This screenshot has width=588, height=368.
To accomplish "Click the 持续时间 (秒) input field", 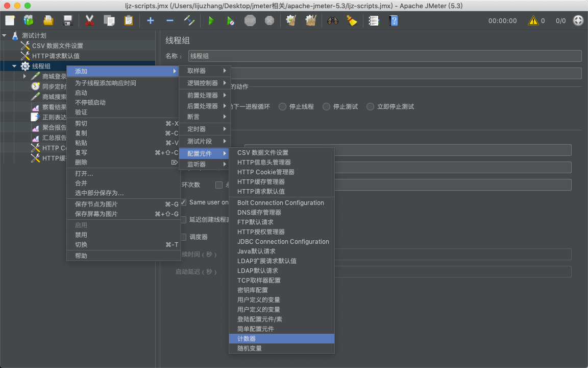I will (453, 254).
